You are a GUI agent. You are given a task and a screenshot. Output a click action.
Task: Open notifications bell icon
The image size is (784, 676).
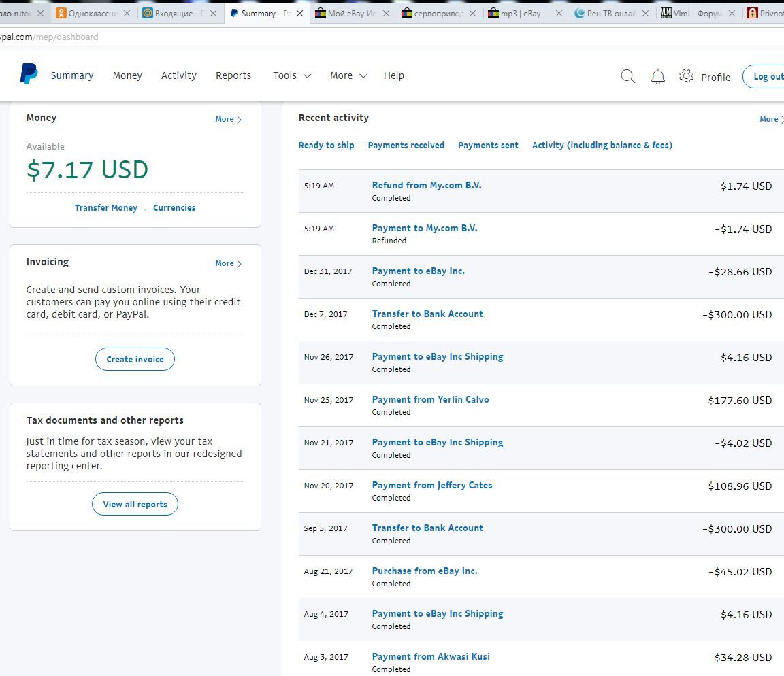point(657,76)
